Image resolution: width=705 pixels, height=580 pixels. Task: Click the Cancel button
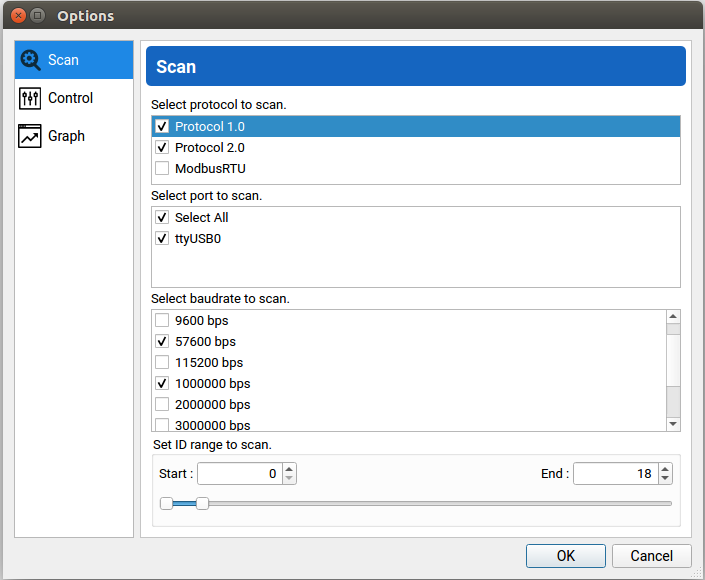[x=651, y=556]
